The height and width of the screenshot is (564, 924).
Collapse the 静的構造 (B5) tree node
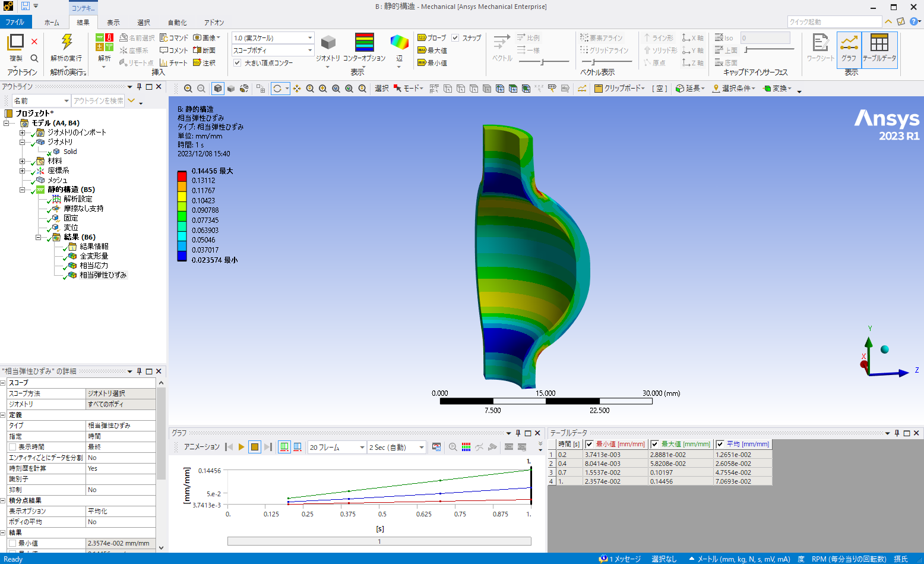(x=22, y=190)
